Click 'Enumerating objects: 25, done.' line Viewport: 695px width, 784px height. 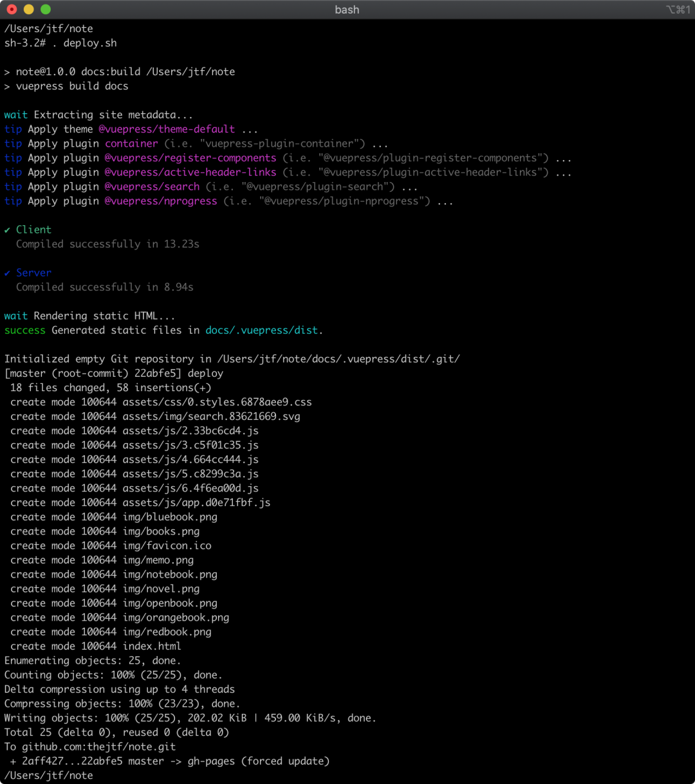(x=93, y=661)
